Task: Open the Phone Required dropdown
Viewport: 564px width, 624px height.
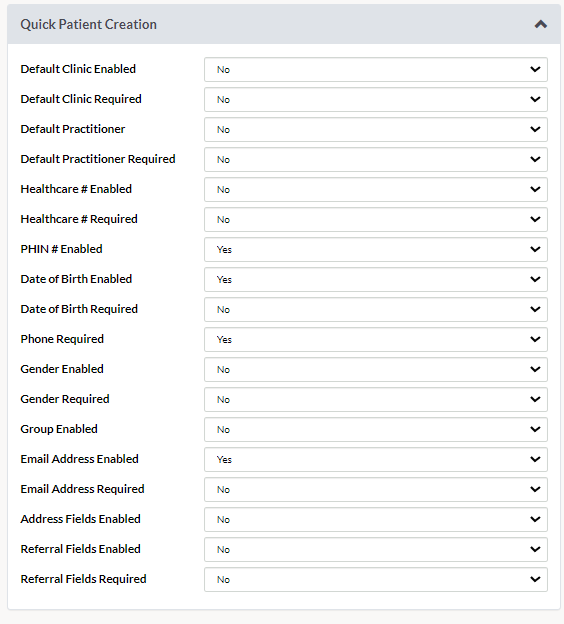Action: click(x=376, y=339)
